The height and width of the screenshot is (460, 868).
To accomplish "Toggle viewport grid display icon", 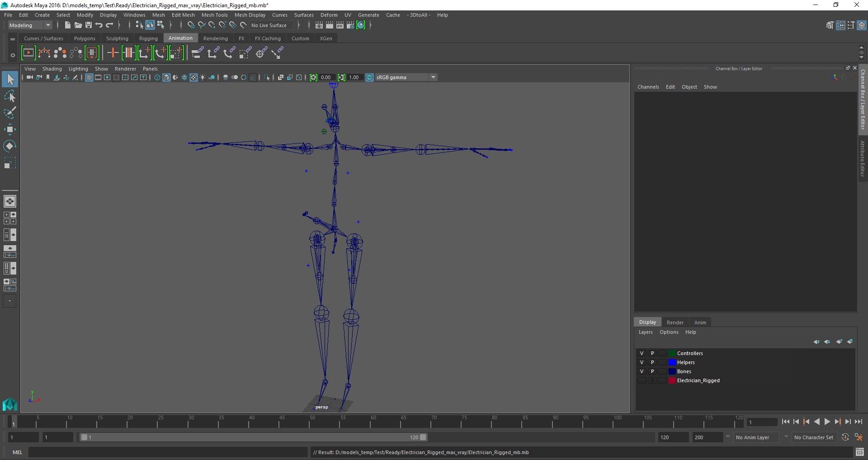I will click(x=89, y=77).
